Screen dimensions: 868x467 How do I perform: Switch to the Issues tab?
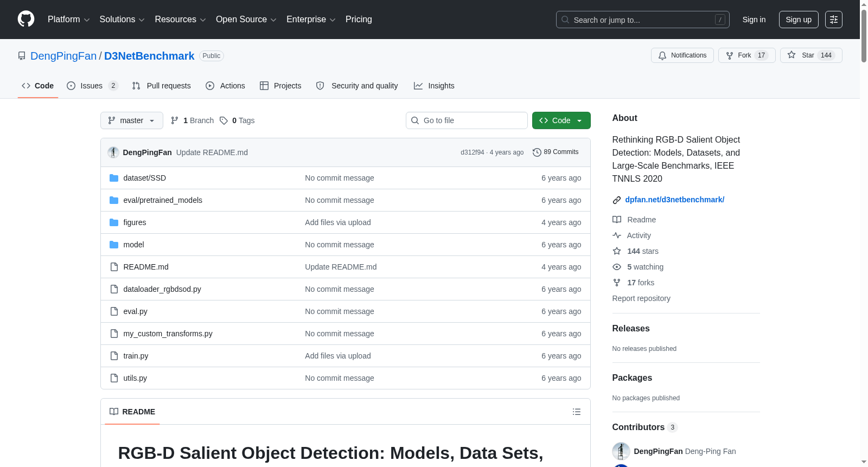pos(92,86)
